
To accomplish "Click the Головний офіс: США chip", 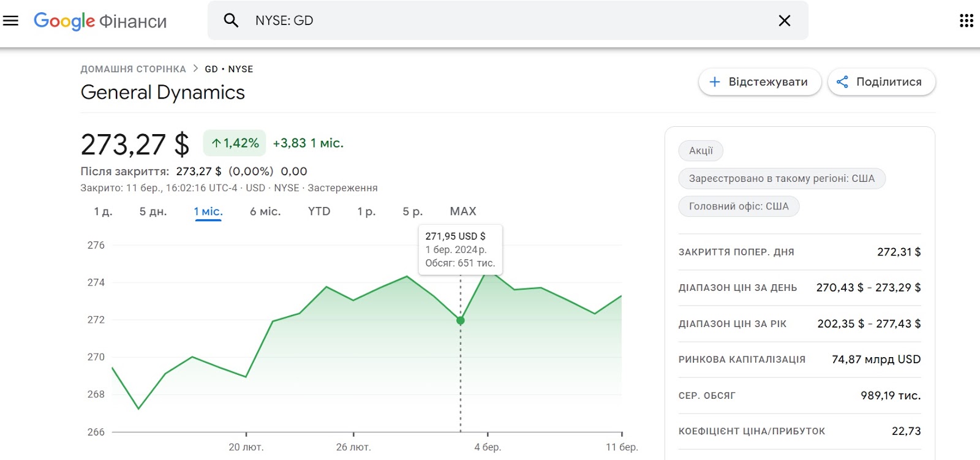I will [739, 206].
